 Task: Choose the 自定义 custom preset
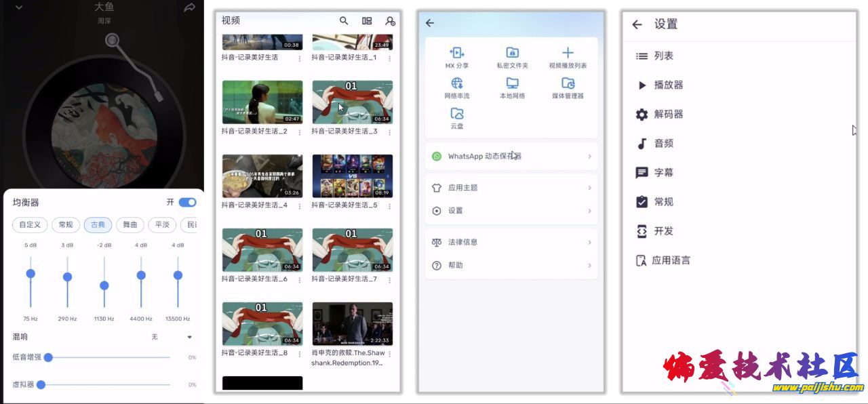30,225
